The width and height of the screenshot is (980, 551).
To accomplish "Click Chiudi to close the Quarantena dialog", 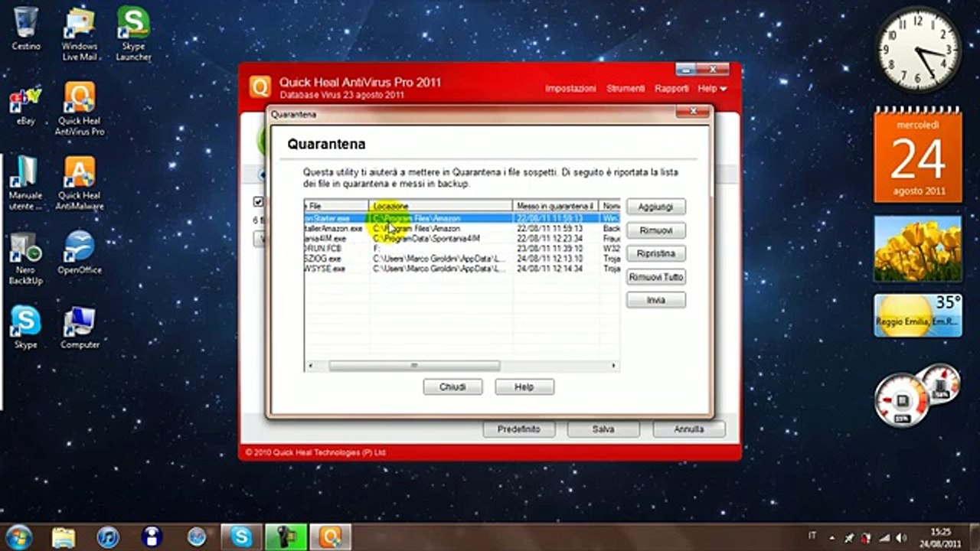I will pos(452,387).
